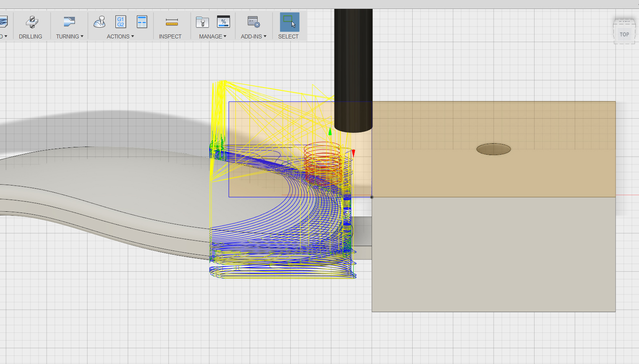Click the INSPECT toolbar label
Screen dimensions: 639x364
pos(170,36)
